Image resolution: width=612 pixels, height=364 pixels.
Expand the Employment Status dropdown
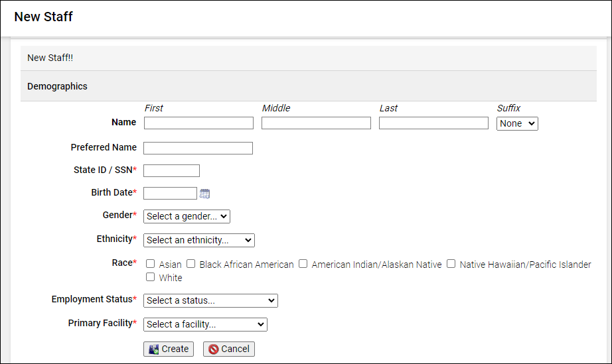pyautogui.click(x=210, y=300)
